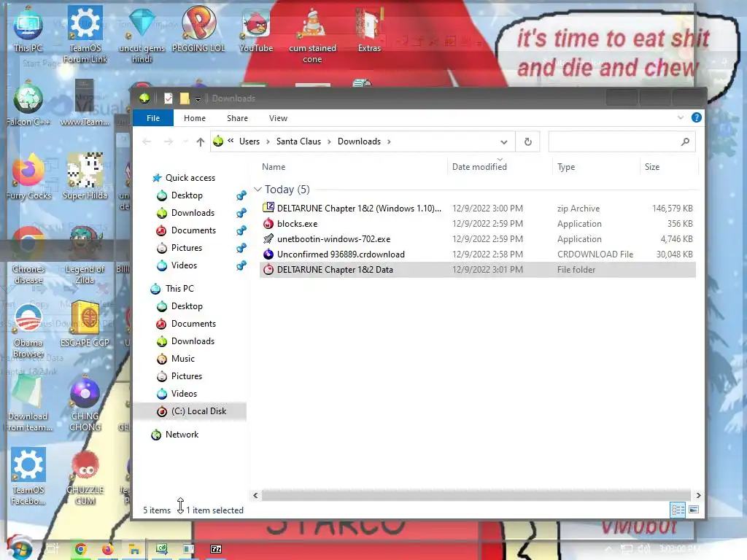The width and height of the screenshot is (747, 560).
Task: Open Chrome from the taskbar
Action: [80, 550]
